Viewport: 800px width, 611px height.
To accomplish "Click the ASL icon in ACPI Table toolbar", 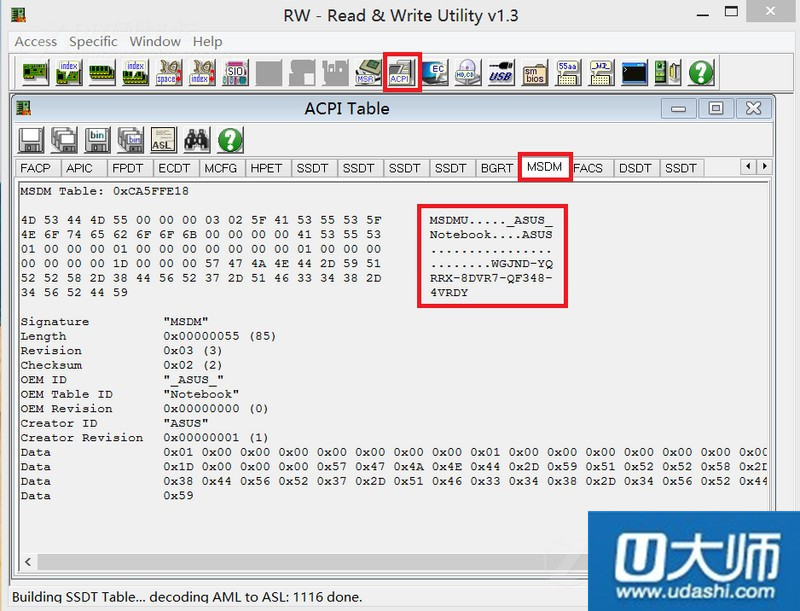I will 163,139.
